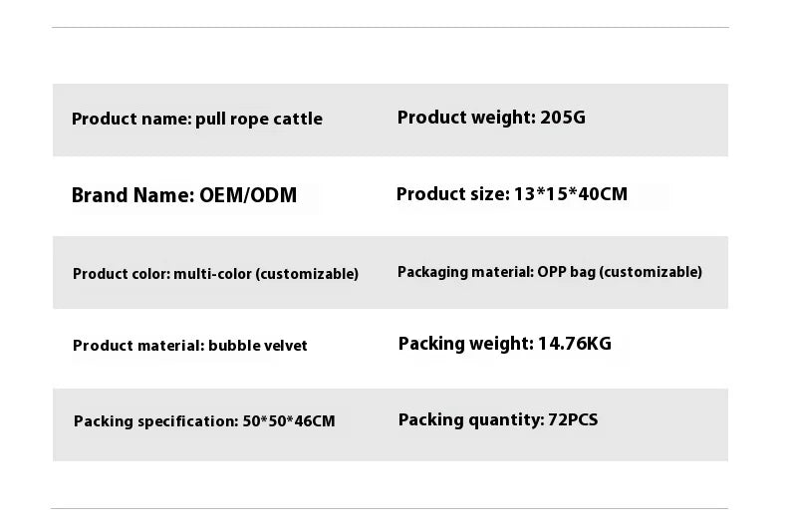Select the "OPP bag (customizable)" value
This screenshot has height=532, width=787.
coord(620,272)
